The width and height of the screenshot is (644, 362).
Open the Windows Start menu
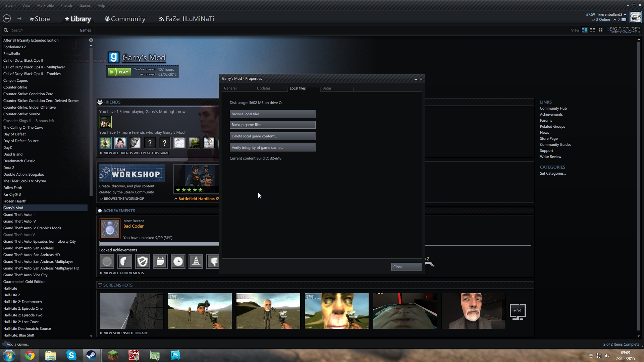(x=9, y=355)
